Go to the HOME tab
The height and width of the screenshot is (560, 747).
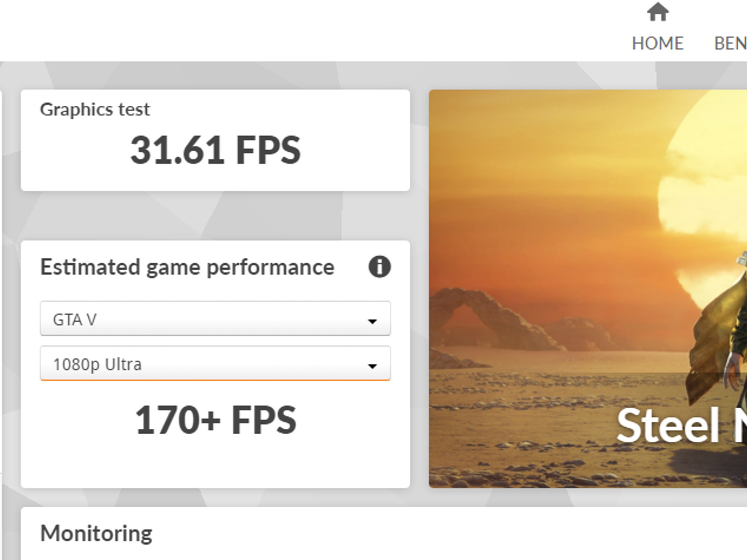[658, 43]
